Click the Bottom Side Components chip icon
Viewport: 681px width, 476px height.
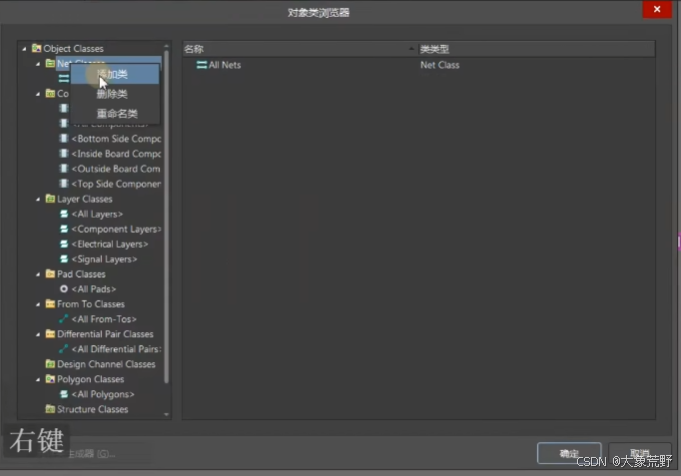pos(64,139)
